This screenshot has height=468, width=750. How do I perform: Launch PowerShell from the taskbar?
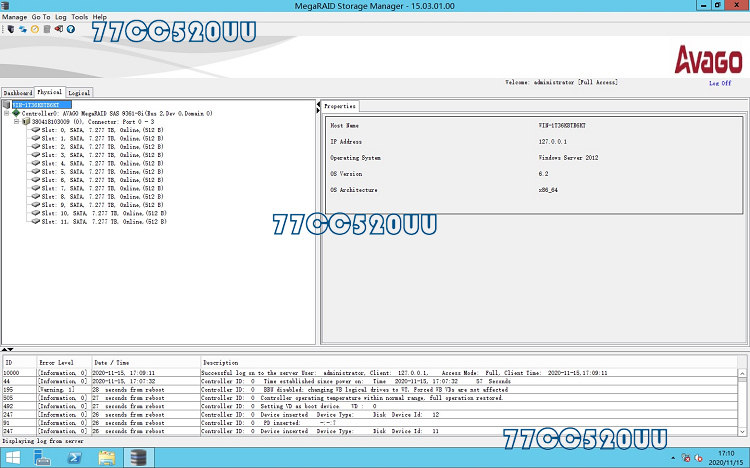pyautogui.click(x=74, y=458)
